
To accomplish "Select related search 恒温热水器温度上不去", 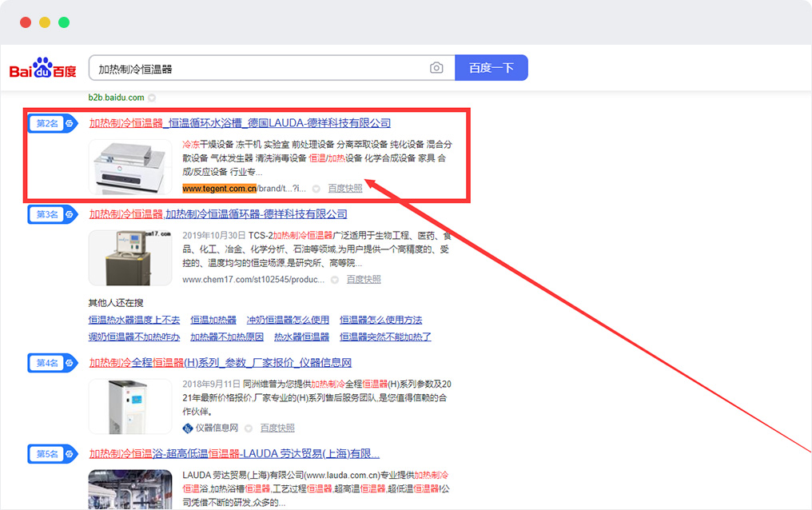I will pyautogui.click(x=134, y=320).
